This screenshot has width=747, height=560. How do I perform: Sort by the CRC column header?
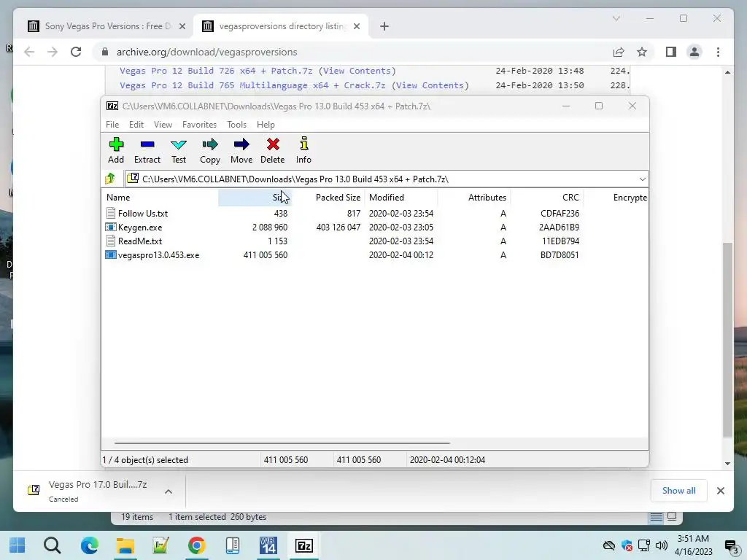pos(547,197)
